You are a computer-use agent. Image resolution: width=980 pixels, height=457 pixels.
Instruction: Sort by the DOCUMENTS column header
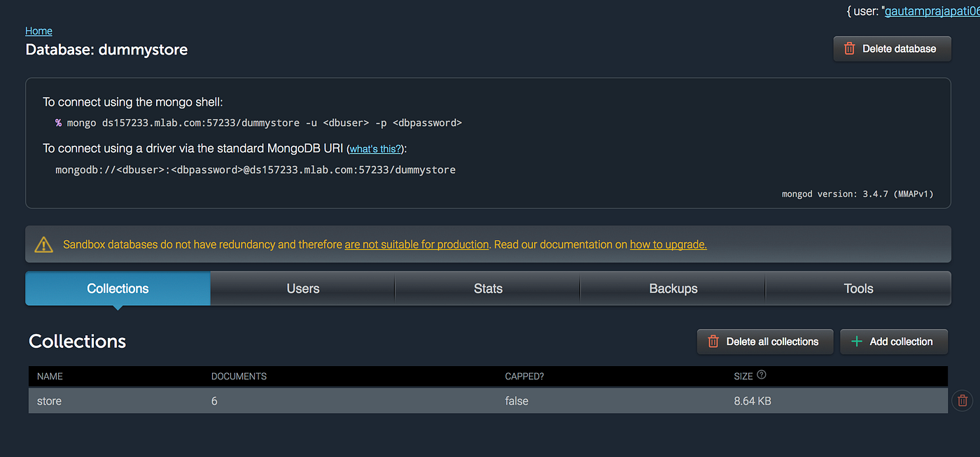pos(239,376)
